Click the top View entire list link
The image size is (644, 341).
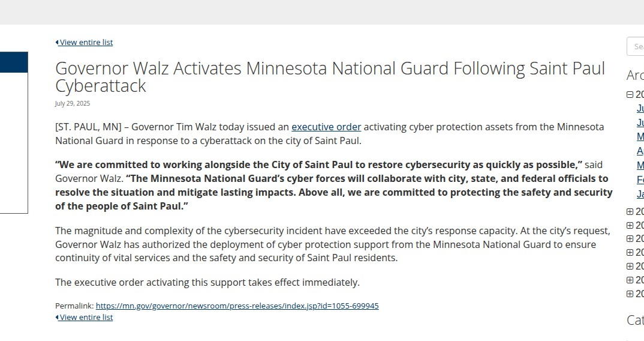86,42
